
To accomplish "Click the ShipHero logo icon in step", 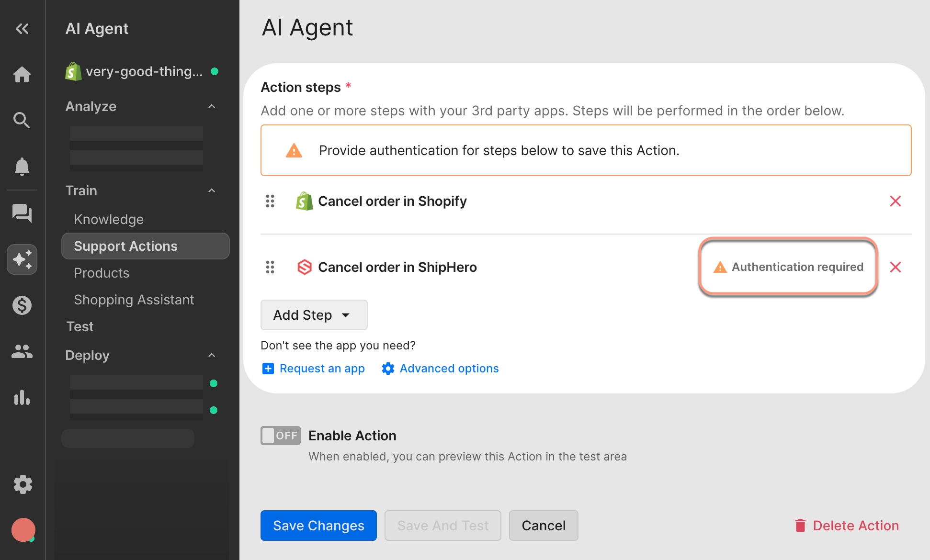I will click(x=305, y=267).
